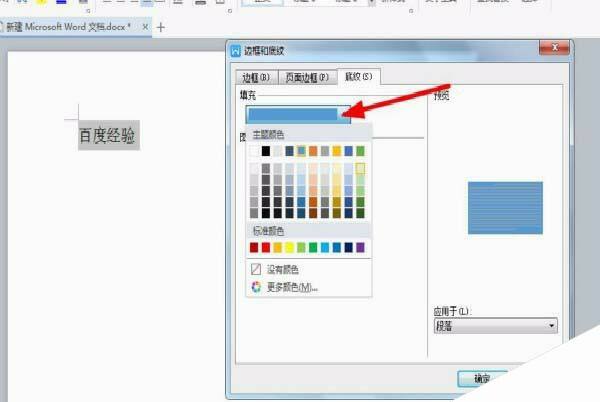Pick the green theme color swatch in top row
The width and height of the screenshot is (600, 402).
pos(360,151)
